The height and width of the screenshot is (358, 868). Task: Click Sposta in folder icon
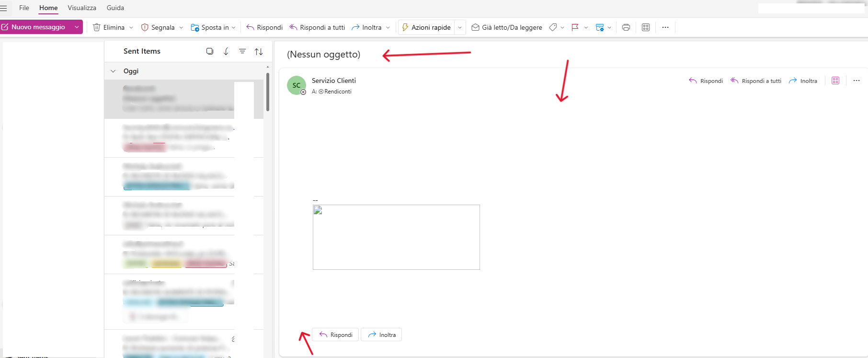point(195,27)
